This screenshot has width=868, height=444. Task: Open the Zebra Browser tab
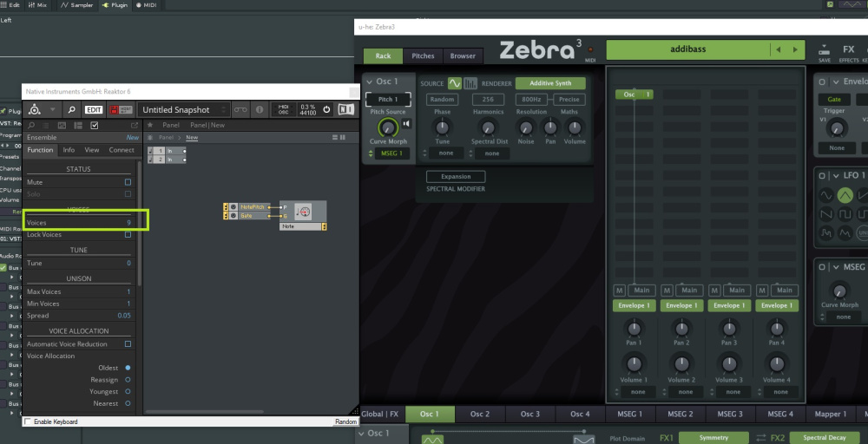pyautogui.click(x=463, y=55)
